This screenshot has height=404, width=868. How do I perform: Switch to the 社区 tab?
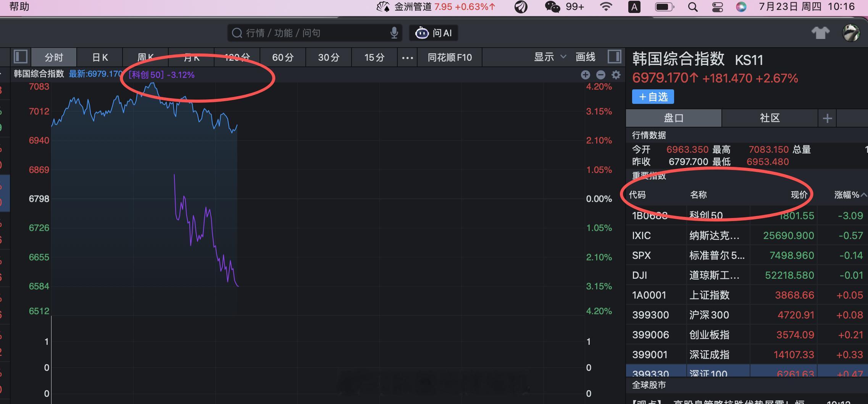pyautogui.click(x=770, y=118)
